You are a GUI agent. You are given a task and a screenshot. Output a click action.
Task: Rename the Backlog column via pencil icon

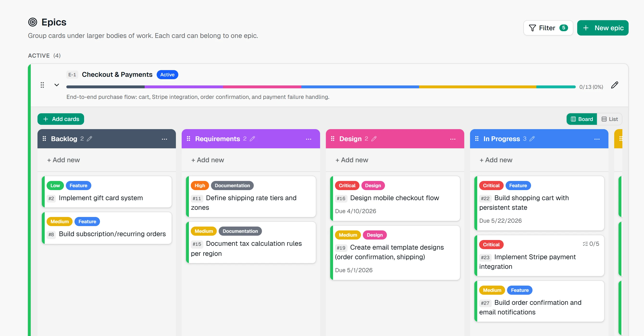pyautogui.click(x=89, y=139)
